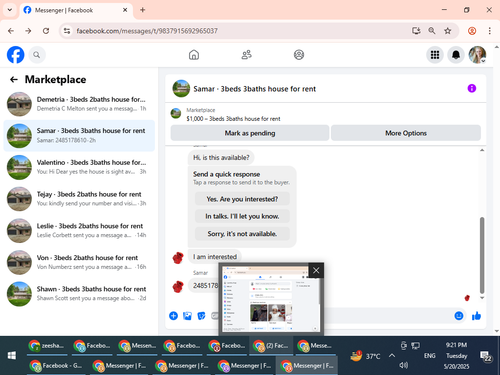Click Mark as pending button
This screenshot has width=500, height=375.
click(250, 133)
